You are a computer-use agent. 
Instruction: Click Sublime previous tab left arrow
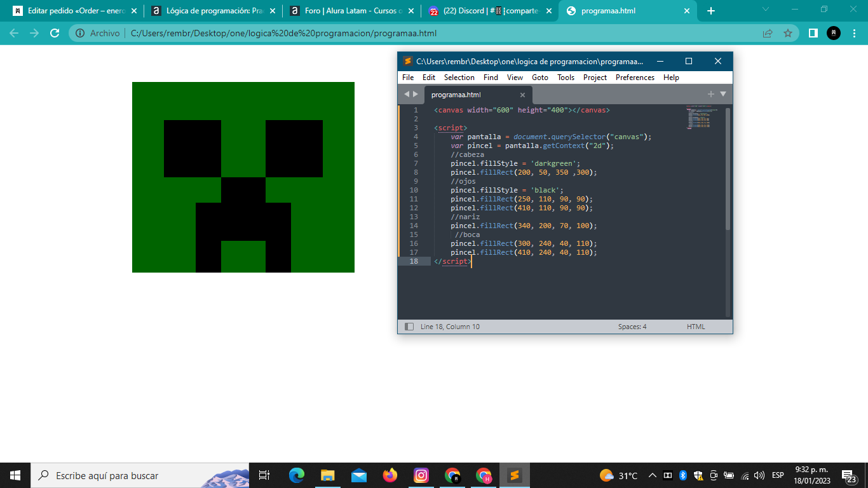pyautogui.click(x=407, y=94)
